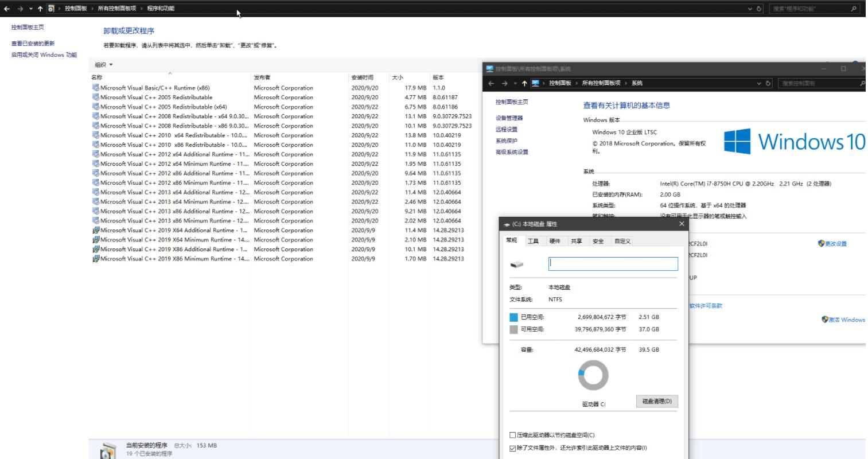Click the back arrow in Programs and Features

pos(7,9)
